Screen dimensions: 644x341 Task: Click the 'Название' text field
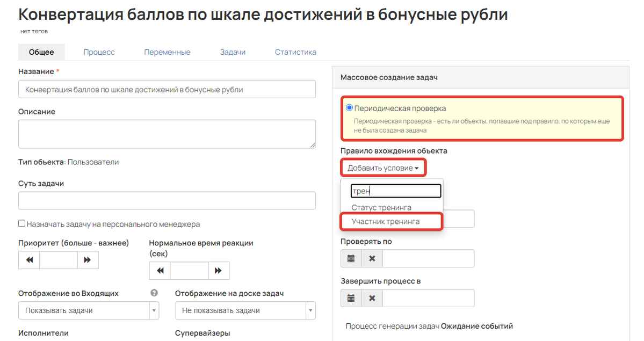[x=167, y=89]
